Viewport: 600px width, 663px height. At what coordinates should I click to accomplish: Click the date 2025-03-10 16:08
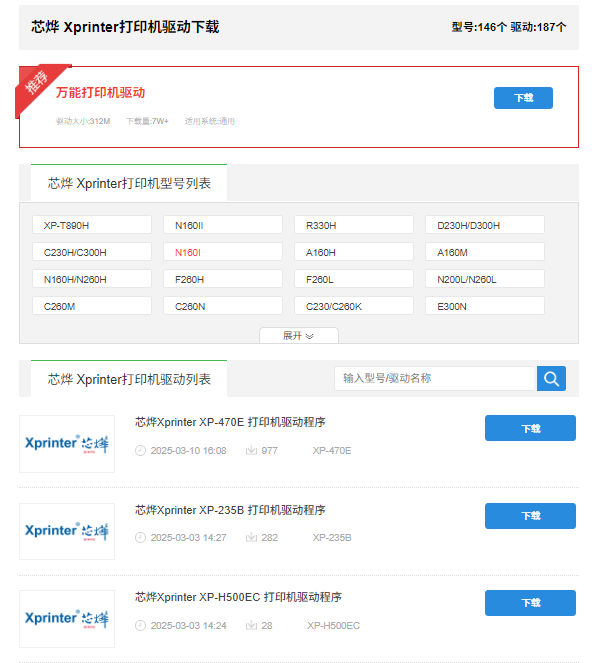[x=189, y=451]
